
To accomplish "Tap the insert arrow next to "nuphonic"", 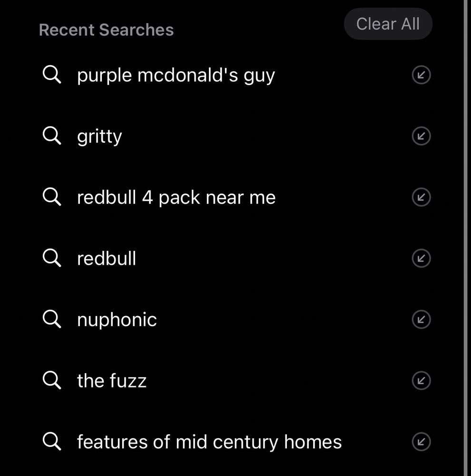I will click(421, 319).
